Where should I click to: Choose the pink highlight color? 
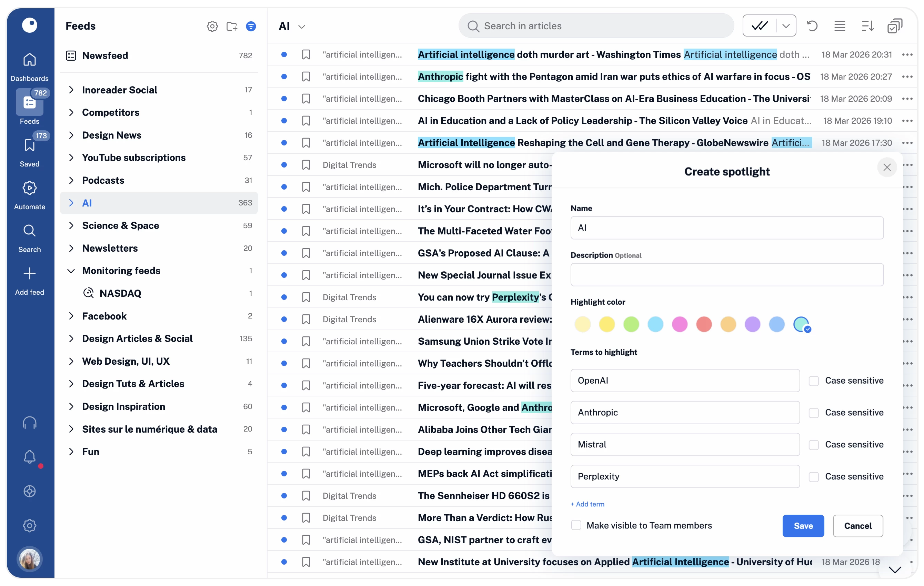(679, 324)
